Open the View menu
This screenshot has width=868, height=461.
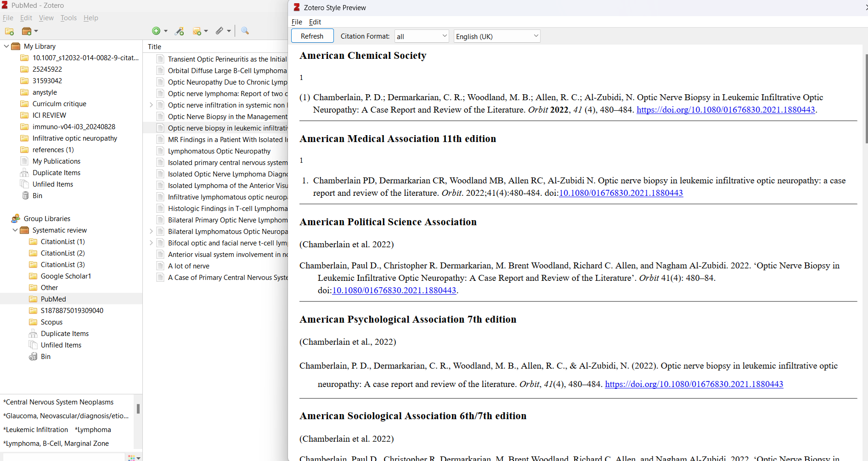pos(46,18)
